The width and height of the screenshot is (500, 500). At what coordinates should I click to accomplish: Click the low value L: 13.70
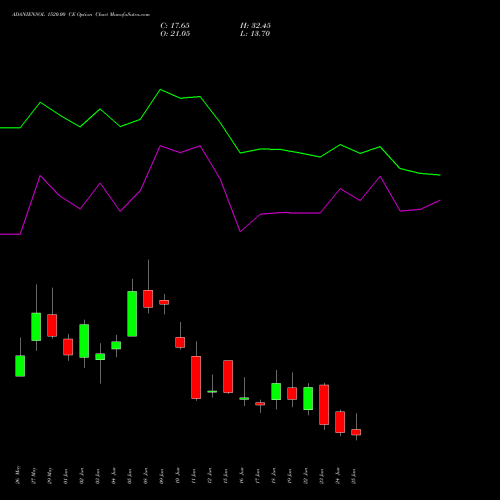click(x=255, y=34)
